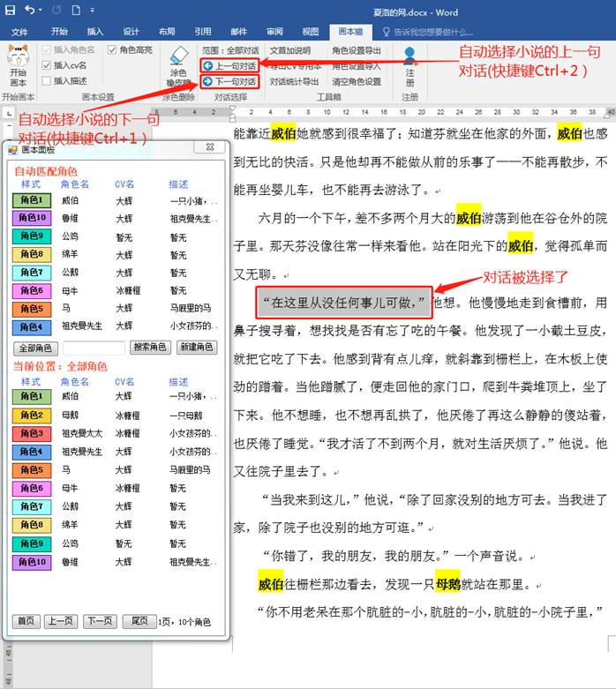Screen dimensions: 616x689
Task: Click the cat icon 开始画本
Action: pyautogui.click(x=18, y=65)
